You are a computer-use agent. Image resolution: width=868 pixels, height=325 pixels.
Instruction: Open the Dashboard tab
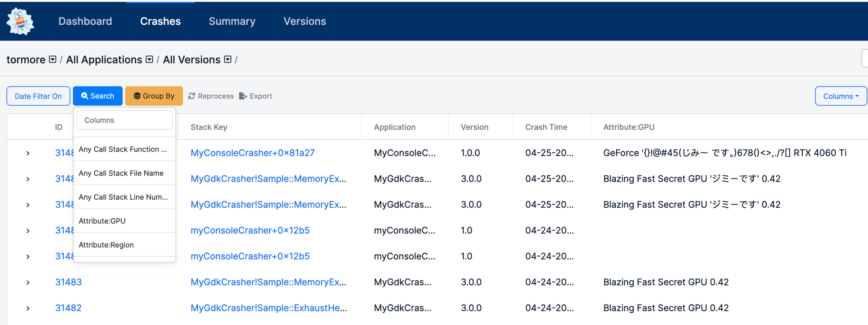pos(85,21)
